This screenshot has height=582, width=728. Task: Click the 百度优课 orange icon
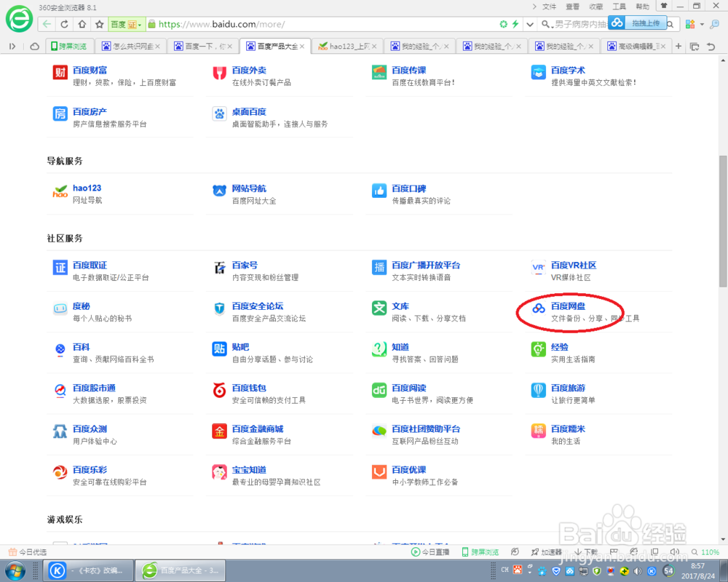pos(379,472)
